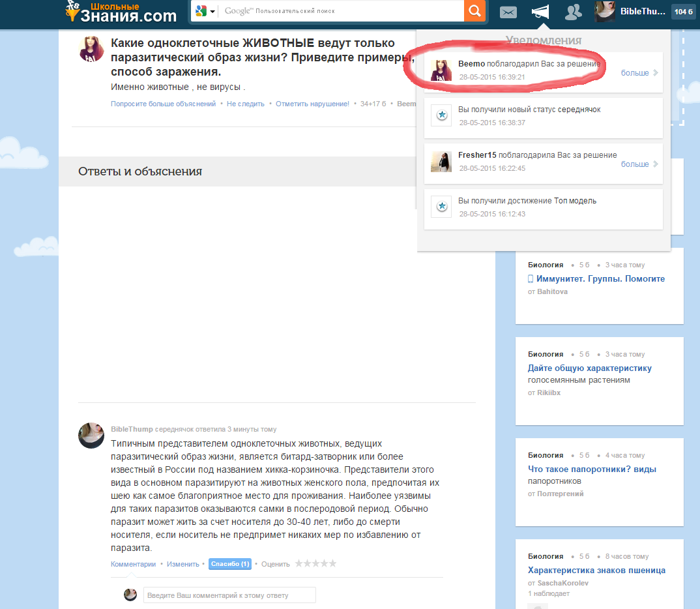Open the BibleThu... profile avatar
Viewport: 700px width, 609px height.
[x=605, y=11]
